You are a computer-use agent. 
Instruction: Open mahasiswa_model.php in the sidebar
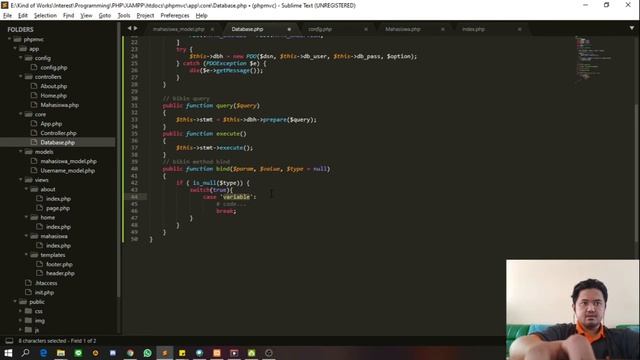point(69,161)
